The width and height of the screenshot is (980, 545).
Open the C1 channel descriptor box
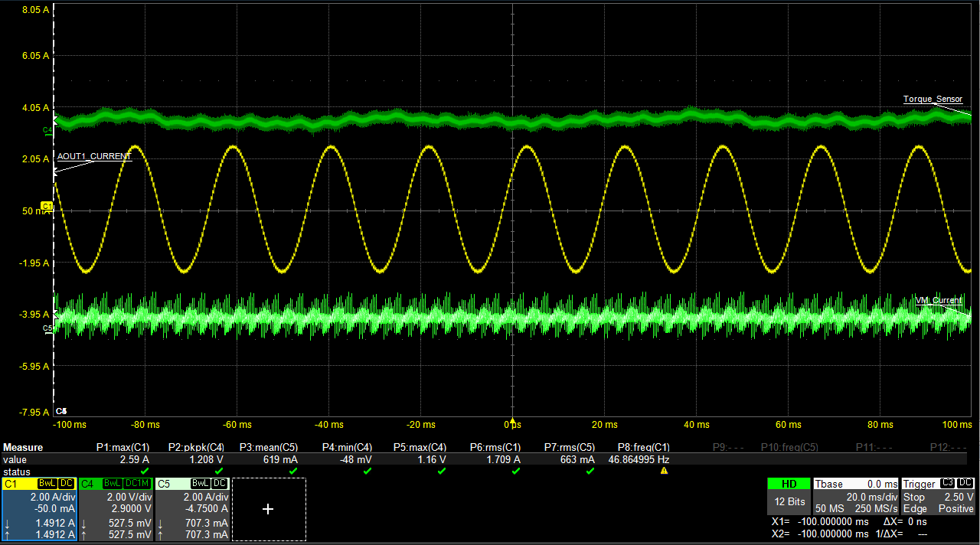click(39, 509)
